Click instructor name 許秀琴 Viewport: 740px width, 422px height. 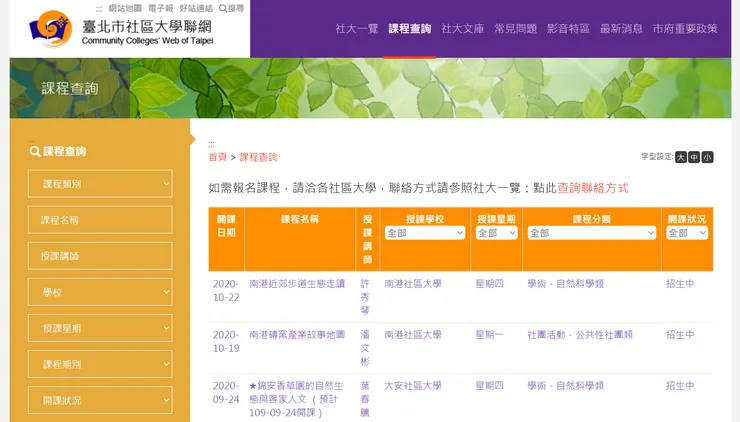tap(365, 297)
